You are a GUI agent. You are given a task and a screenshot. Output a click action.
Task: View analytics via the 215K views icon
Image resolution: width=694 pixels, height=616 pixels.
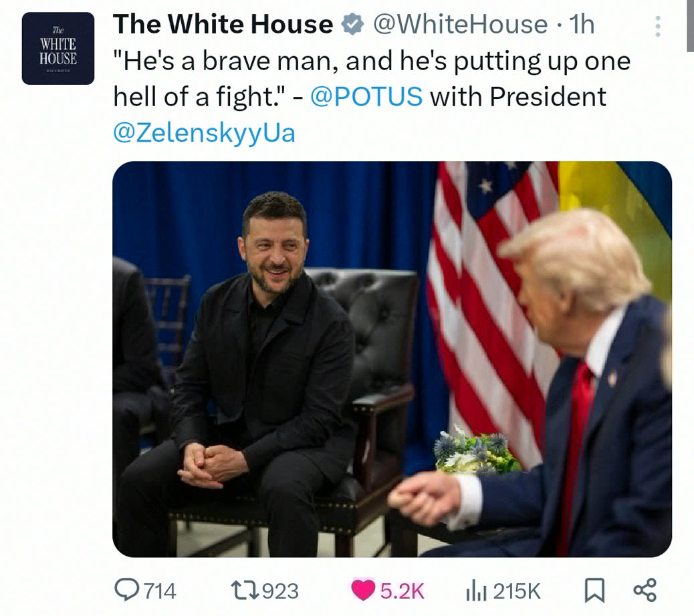476,591
